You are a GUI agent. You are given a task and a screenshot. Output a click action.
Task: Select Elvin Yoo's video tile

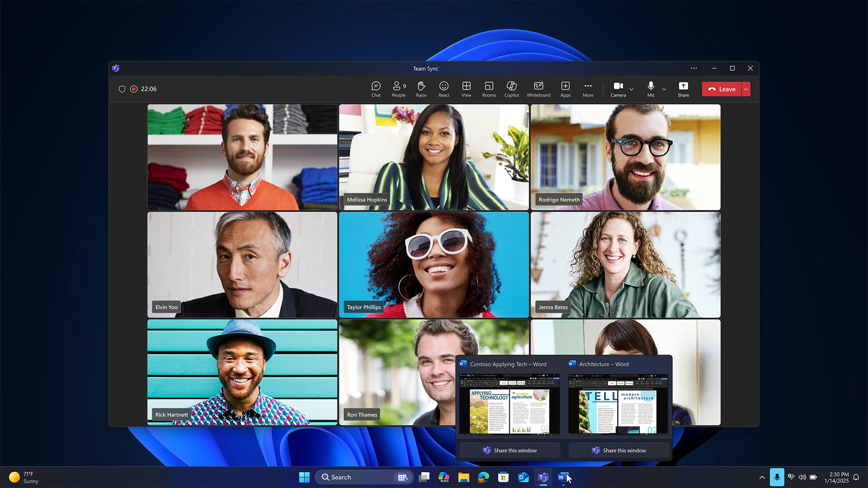(242, 265)
